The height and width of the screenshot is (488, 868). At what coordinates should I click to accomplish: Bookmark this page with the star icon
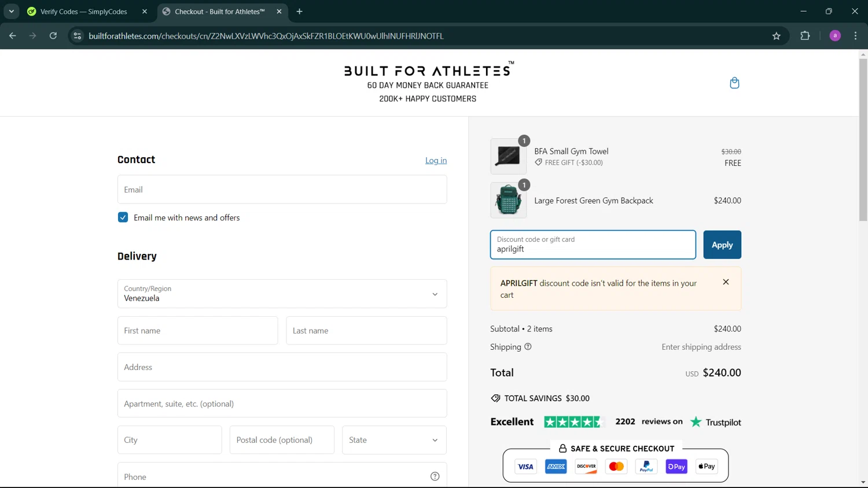pyautogui.click(x=777, y=36)
